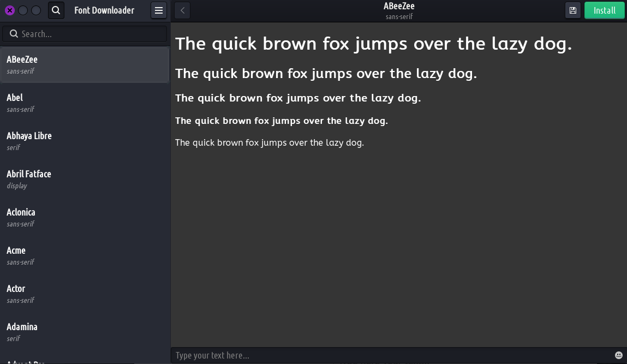Install the ABeeZee font
Screen dimensions: 627x364
click(x=604, y=10)
